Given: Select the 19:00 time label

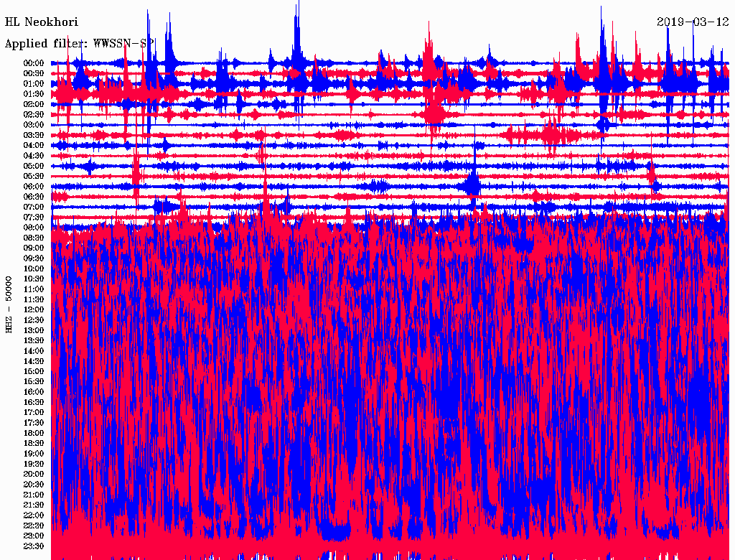Looking at the screenshot, I should point(34,454).
